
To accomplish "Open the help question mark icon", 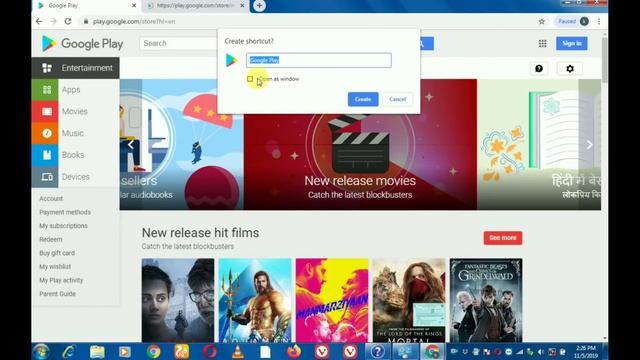I will click(x=539, y=69).
